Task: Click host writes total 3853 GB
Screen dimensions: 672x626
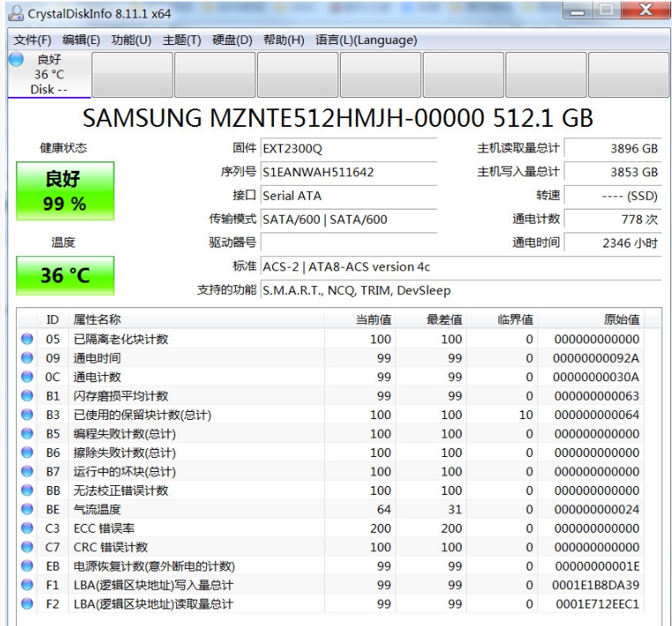Action: click(x=613, y=173)
